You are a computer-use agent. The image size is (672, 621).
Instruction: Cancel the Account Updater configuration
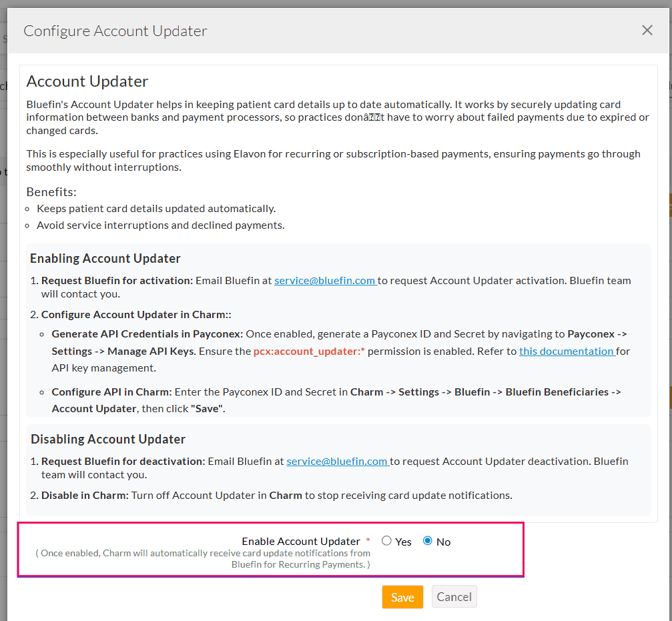pyautogui.click(x=454, y=596)
